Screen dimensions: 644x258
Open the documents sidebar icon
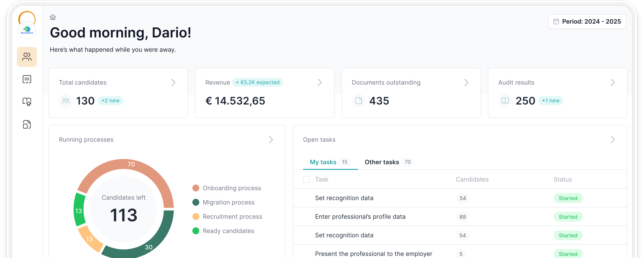click(27, 124)
